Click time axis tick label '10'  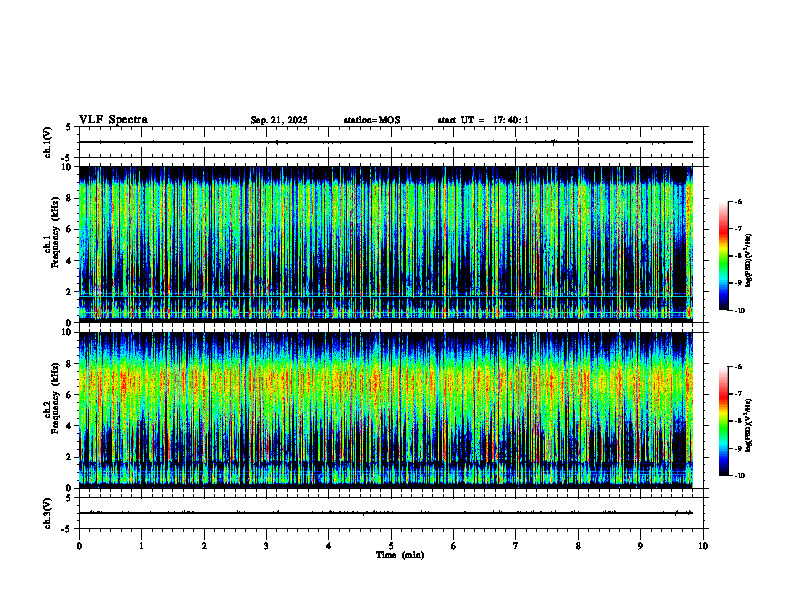point(703,546)
